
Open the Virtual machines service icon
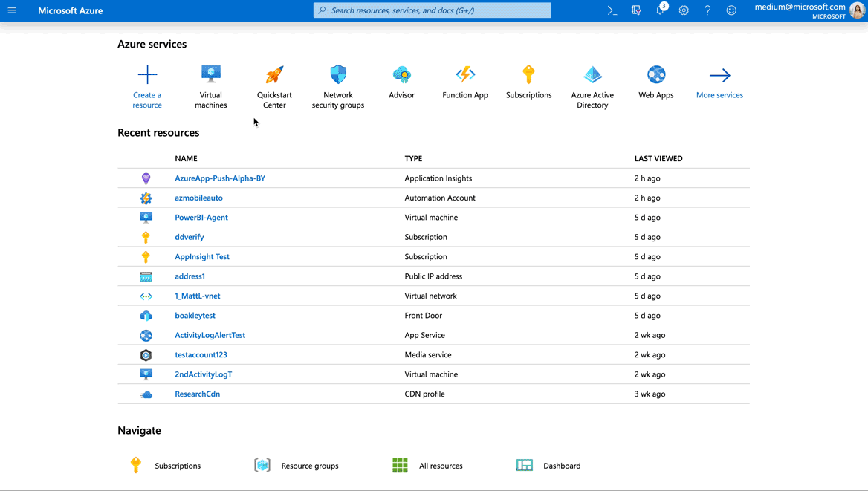coord(211,74)
